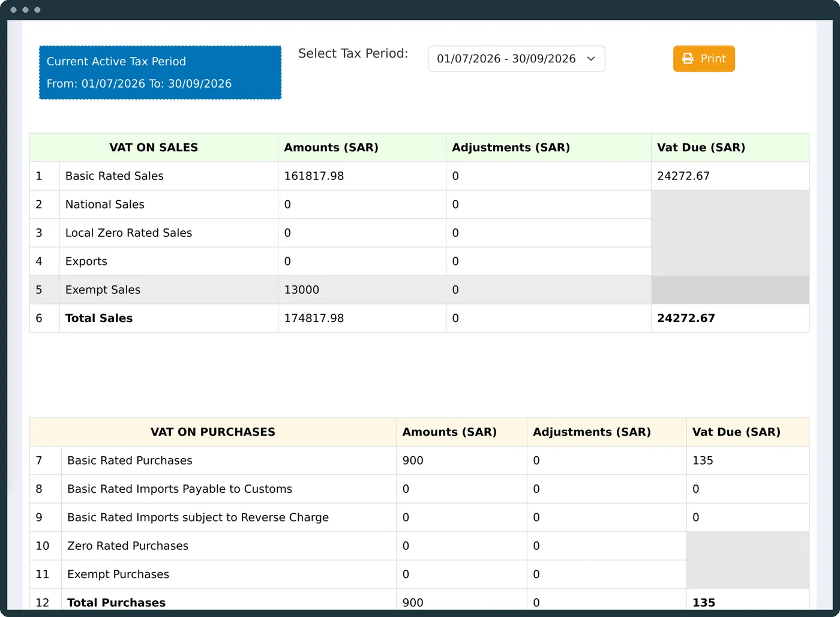Click the Print button label
840x617 pixels.
713,59
